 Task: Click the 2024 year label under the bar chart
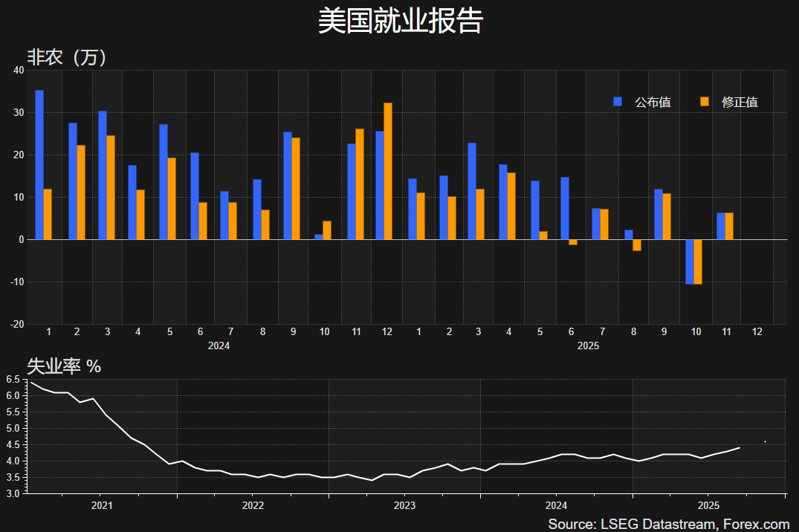click(x=219, y=346)
